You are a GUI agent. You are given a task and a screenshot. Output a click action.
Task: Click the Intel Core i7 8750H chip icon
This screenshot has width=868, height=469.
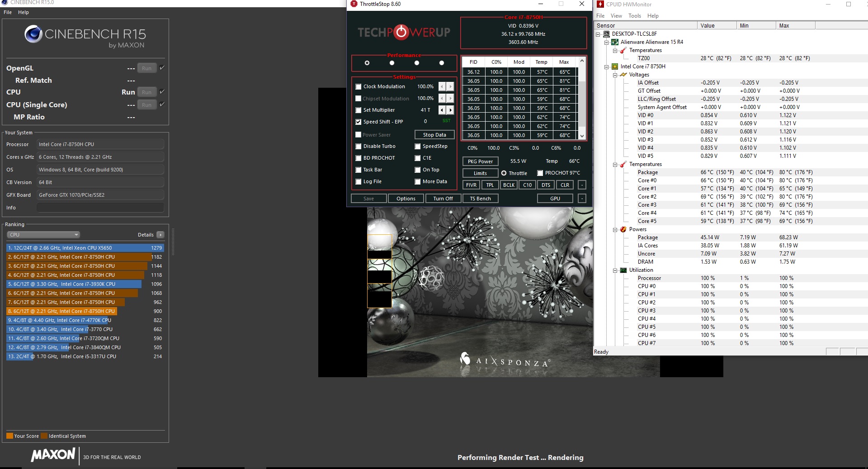coord(615,66)
